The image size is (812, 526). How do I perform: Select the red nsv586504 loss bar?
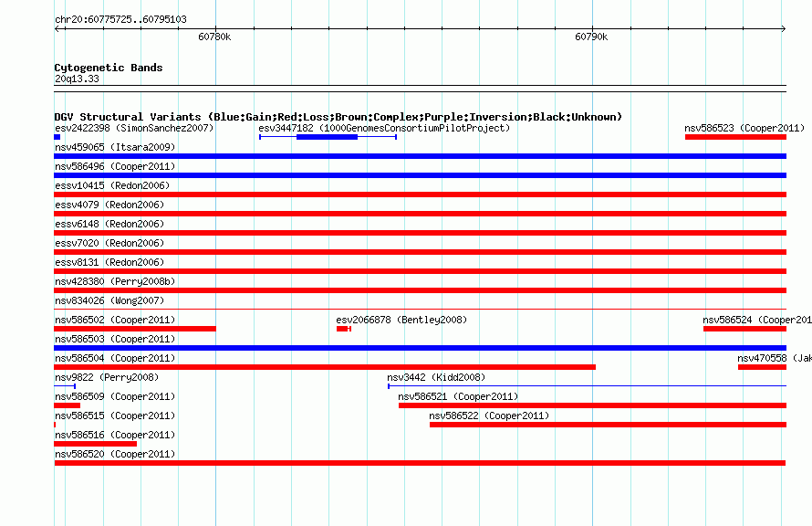coord(325,367)
